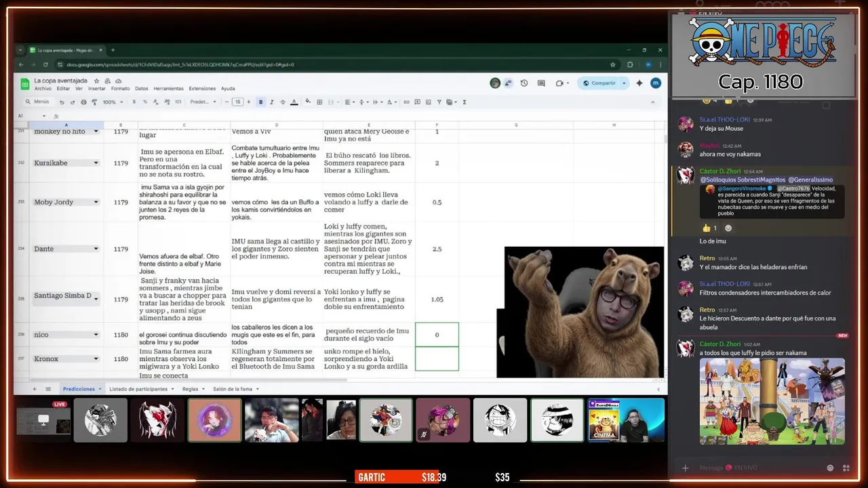
Task: Open the zoom 100% dropdown
Action: click(x=111, y=102)
